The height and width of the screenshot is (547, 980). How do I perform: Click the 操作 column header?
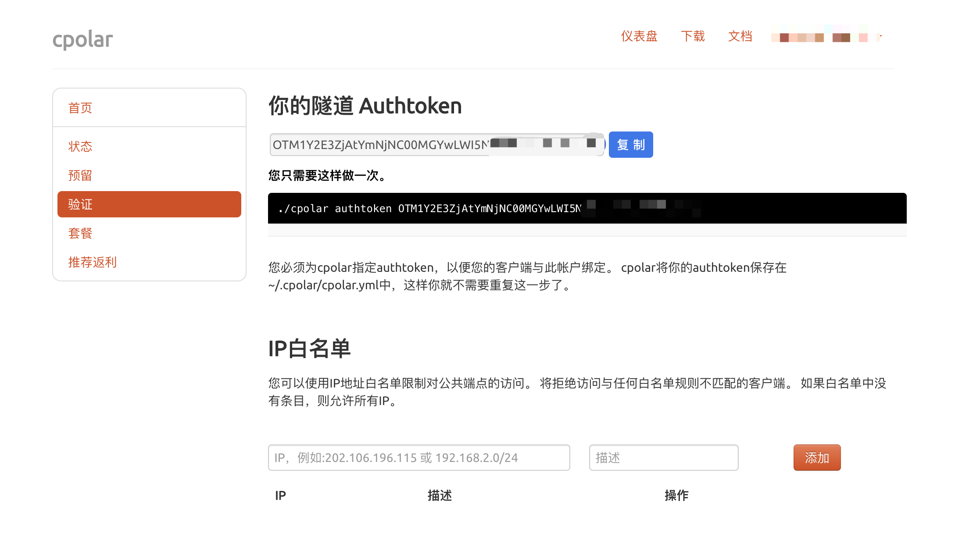coord(677,495)
